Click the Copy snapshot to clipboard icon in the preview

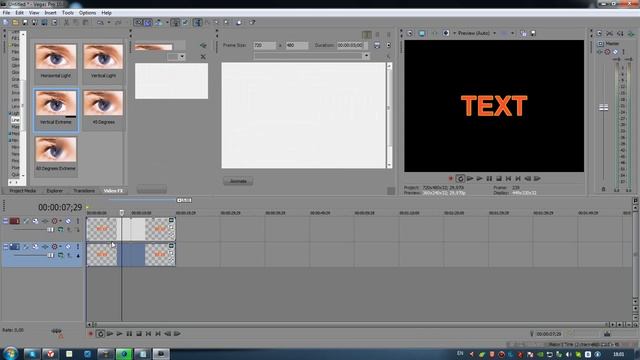(x=523, y=33)
